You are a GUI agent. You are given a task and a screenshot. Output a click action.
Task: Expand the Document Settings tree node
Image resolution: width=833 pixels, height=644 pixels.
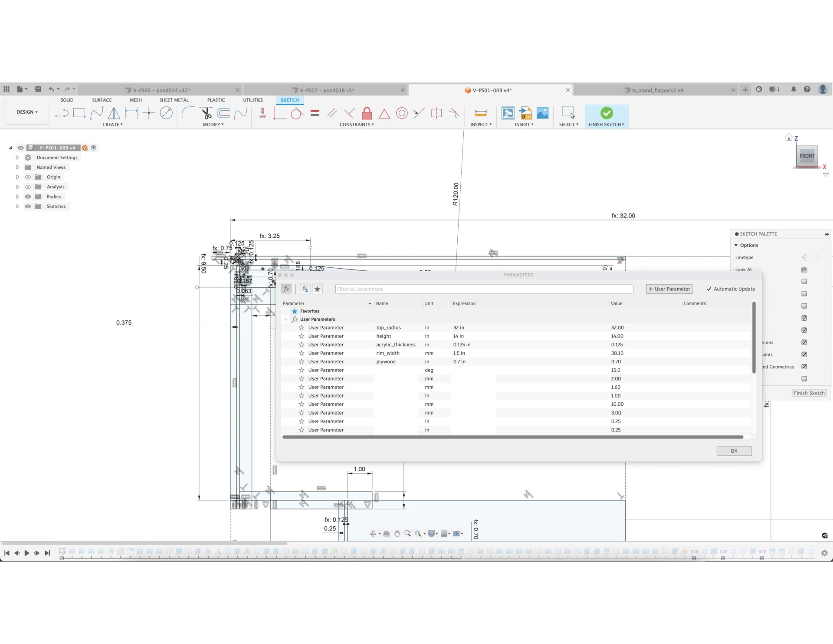point(17,157)
